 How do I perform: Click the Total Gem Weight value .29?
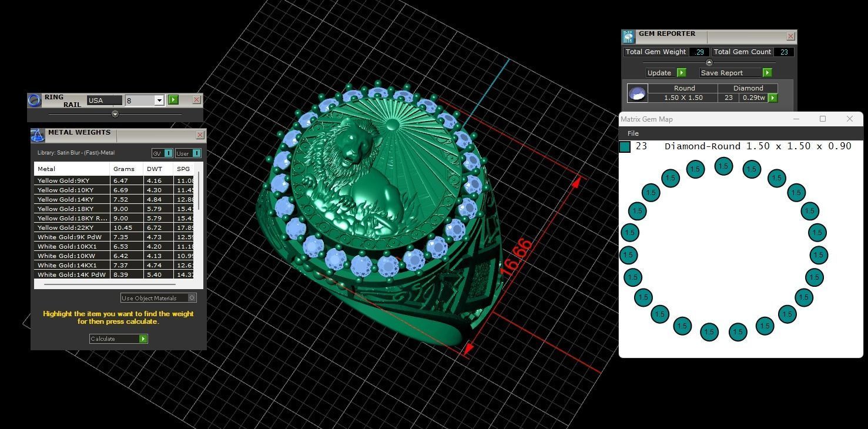pyautogui.click(x=699, y=52)
